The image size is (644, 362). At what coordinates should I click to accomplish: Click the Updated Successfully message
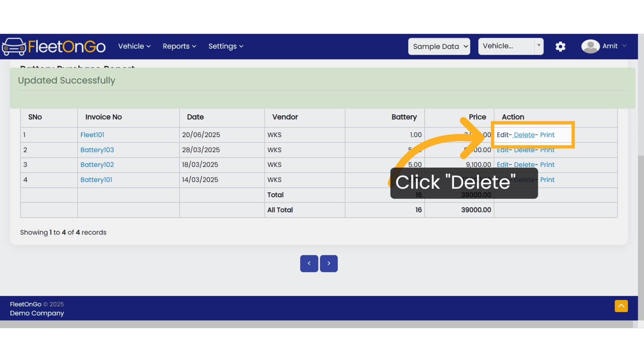67,80
